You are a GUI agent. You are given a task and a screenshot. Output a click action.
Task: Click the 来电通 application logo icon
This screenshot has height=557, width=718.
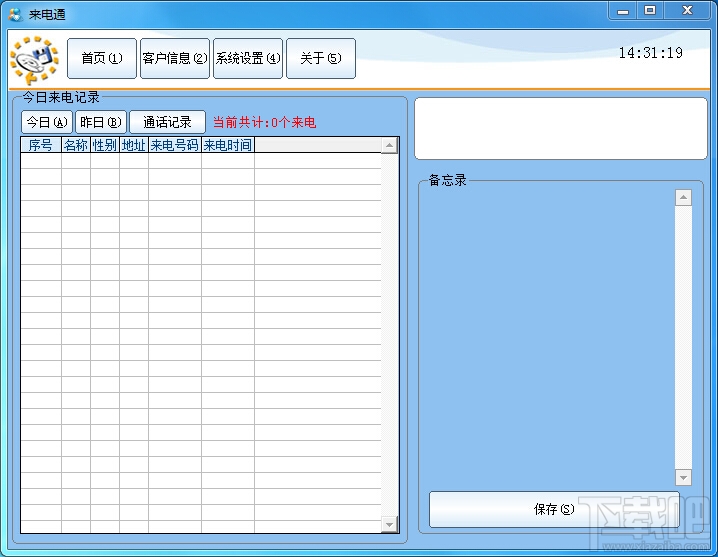tap(35, 60)
